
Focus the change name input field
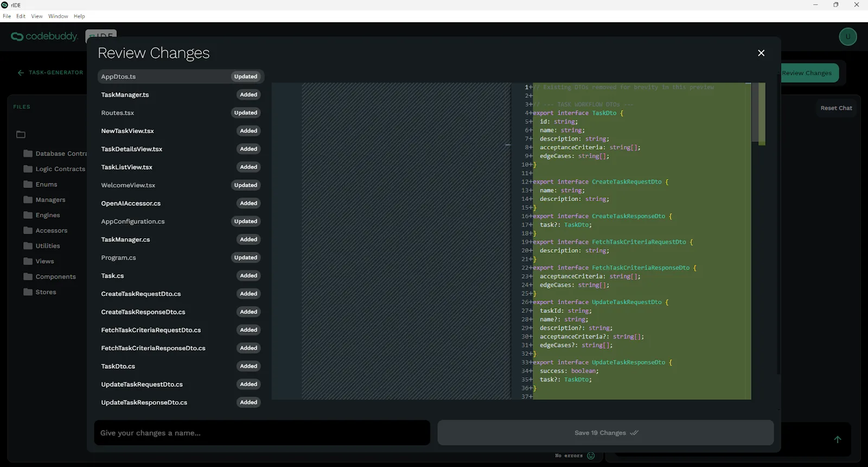pyautogui.click(x=262, y=433)
